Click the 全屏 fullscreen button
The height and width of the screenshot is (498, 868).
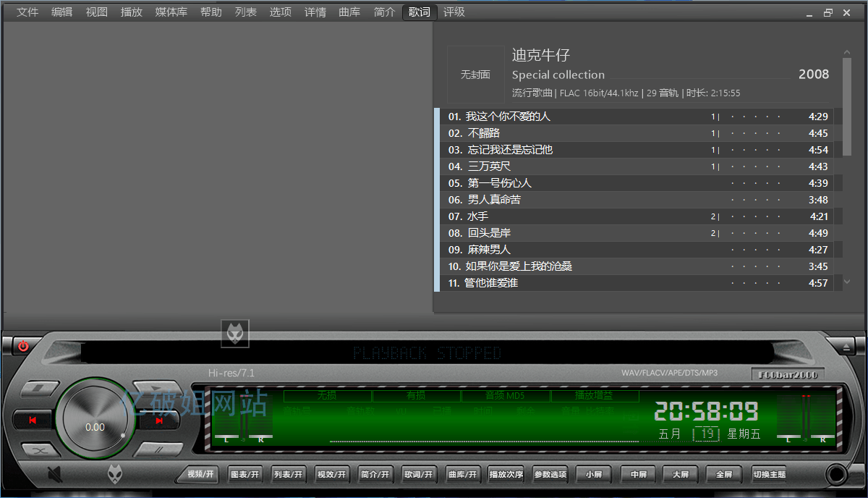(x=723, y=474)
